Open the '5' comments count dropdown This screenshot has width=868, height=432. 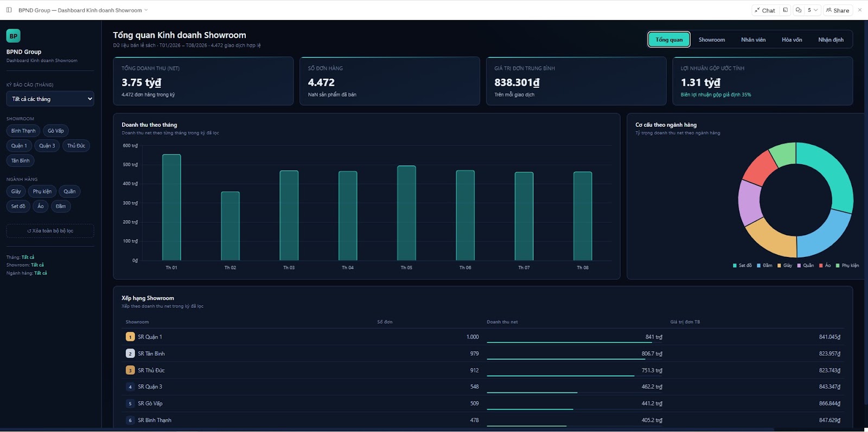(x=812, y=10)
